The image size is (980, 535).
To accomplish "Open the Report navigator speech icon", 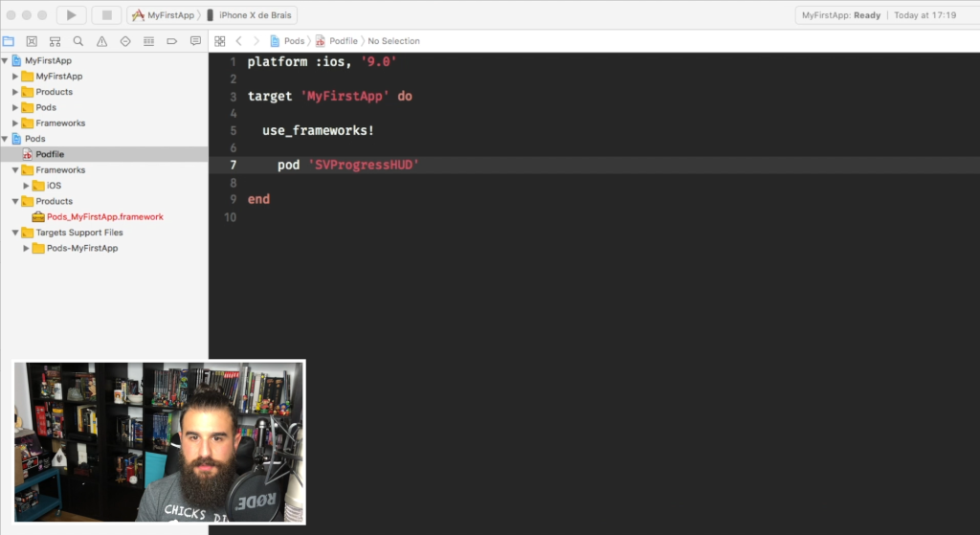I will point(195,41).
